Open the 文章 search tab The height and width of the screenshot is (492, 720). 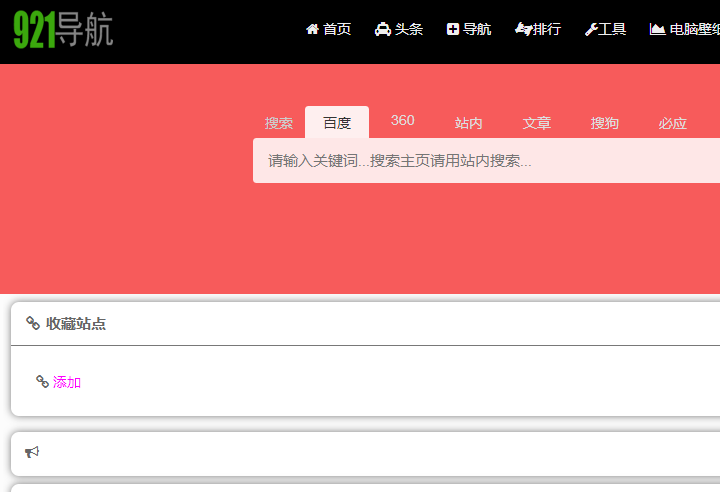click(537, 123)
